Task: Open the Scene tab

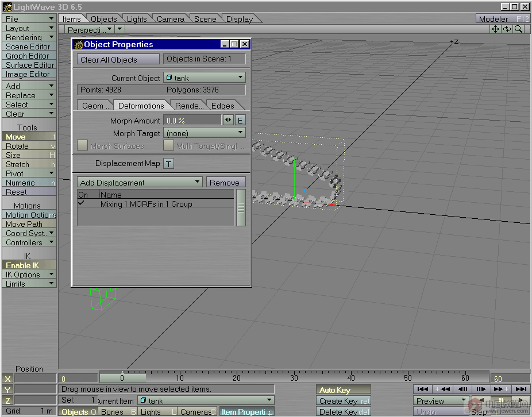Action: 205,19
